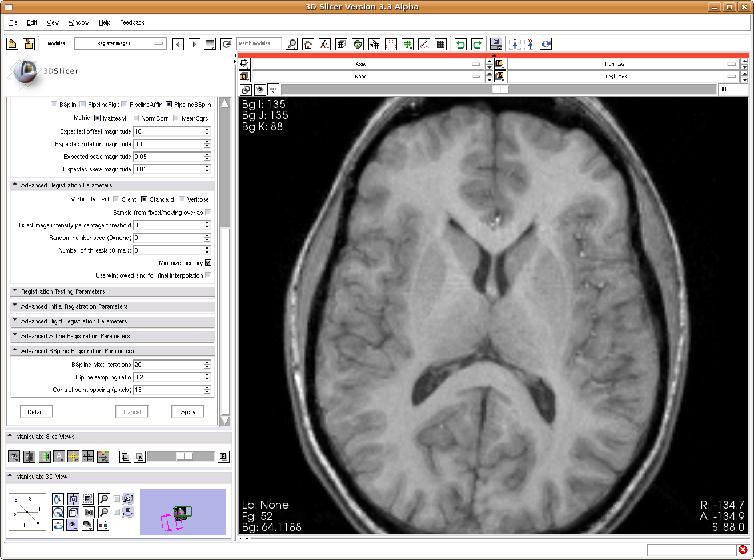The width and height of the screenshot is (754, 560).
Task: Click the link slice controls chain icon
Action: (246, 90)
